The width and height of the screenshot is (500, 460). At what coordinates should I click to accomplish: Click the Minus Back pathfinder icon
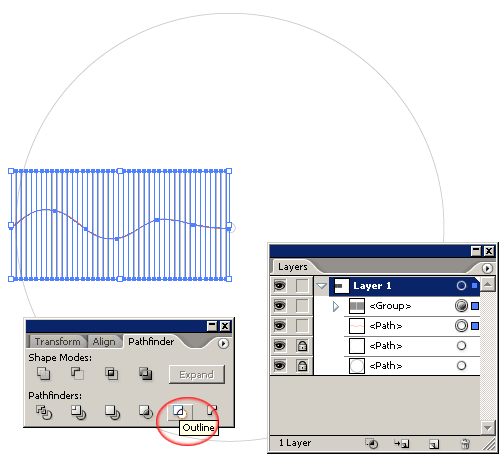point(212,411)
